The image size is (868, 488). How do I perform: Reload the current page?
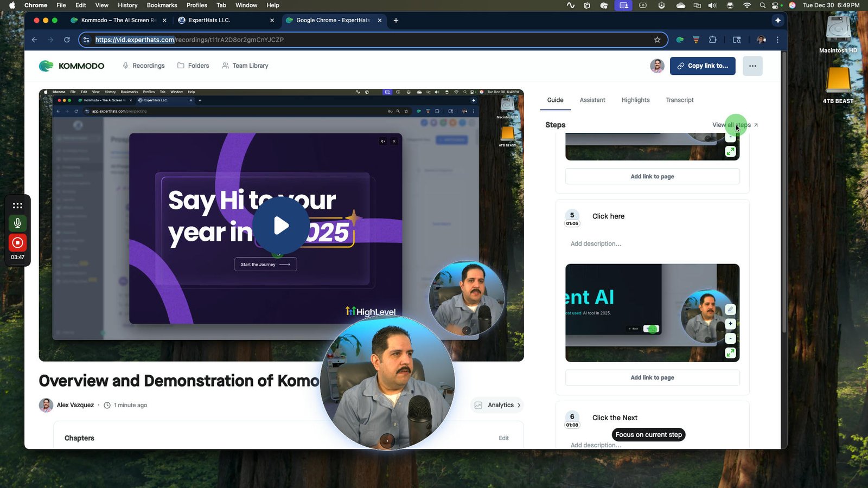click(x=67, y=40)
